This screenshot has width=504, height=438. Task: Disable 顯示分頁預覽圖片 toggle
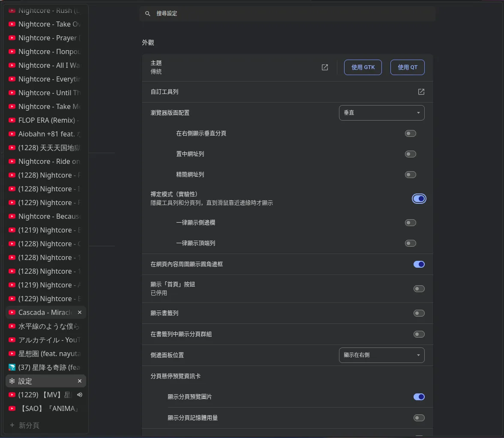click(x=419, y=397)
